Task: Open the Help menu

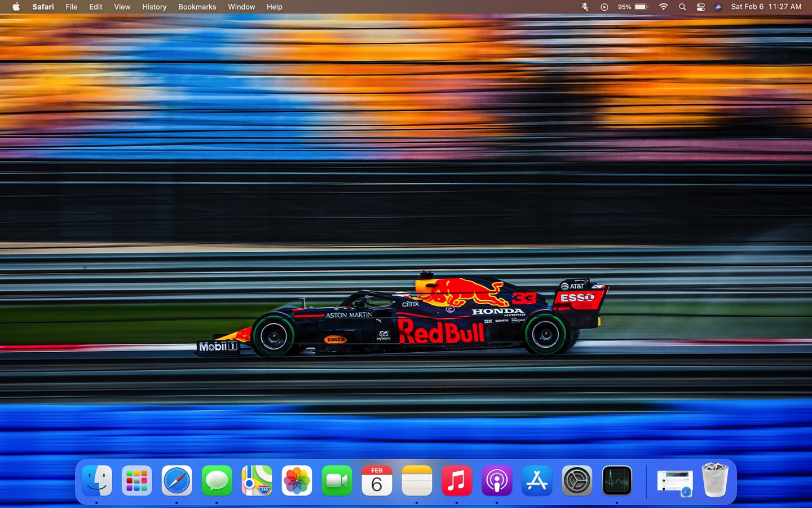Action: point(275,7)
